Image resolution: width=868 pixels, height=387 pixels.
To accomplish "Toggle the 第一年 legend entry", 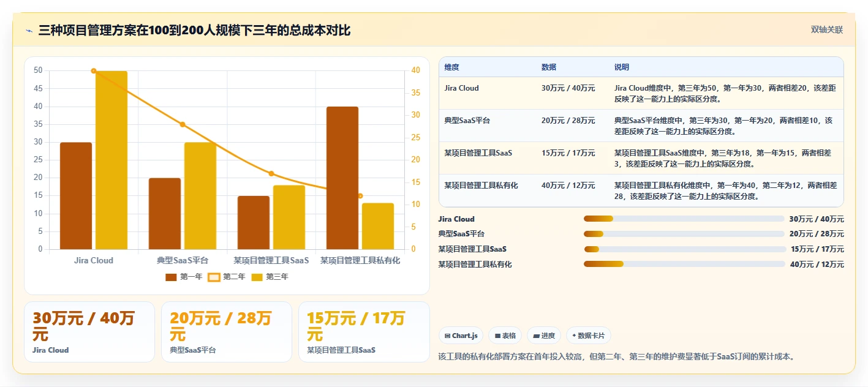I will click(x=184, y=277).
